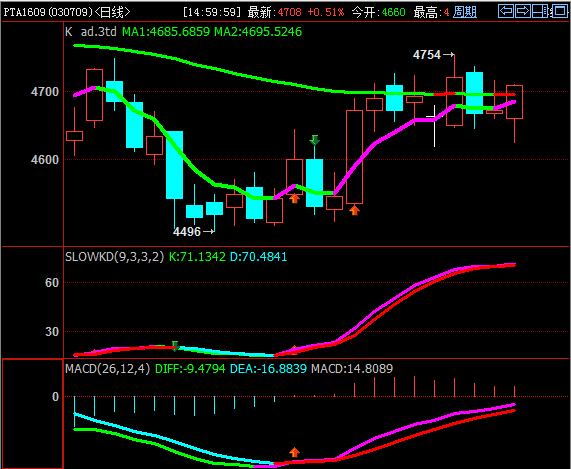Click the orange up-arrow signal in MACD panel
The width and height of the screenshot is (571, 469).
294,452
